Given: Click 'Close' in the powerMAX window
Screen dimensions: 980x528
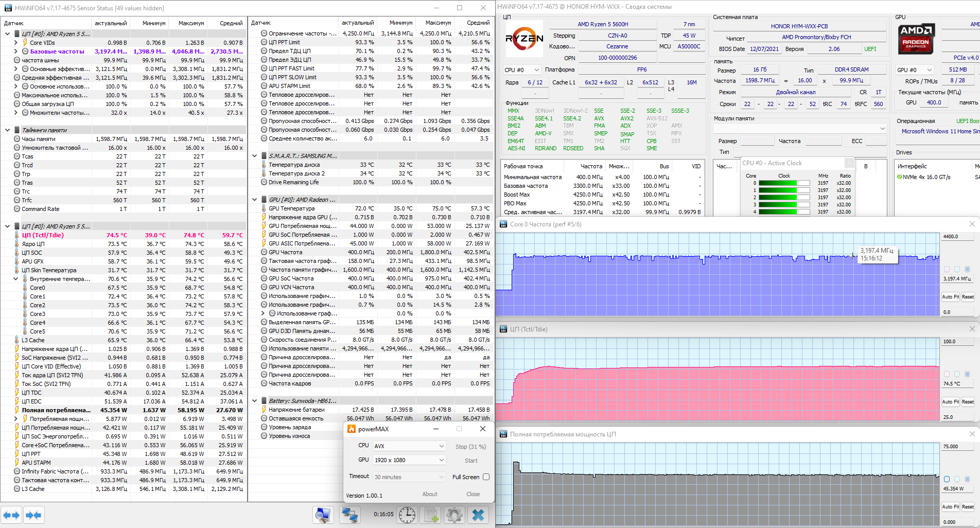Looking at the screenshot, I should [473, 494].
